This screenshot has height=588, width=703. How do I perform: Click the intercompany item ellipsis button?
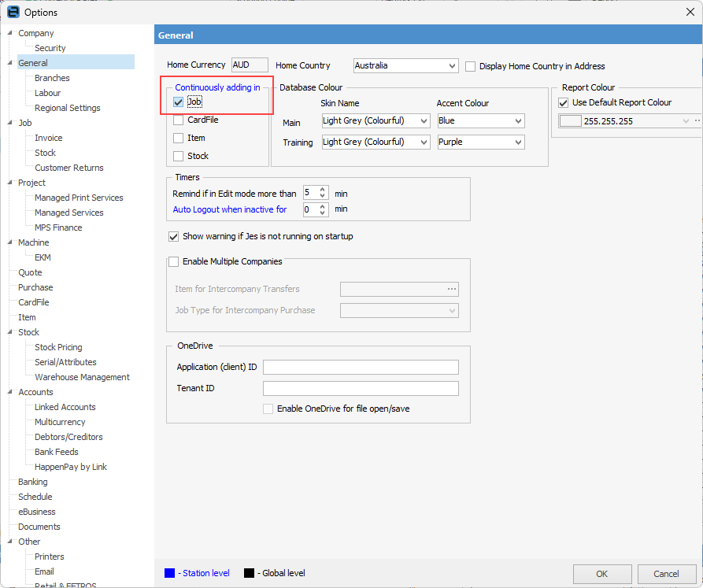coord(452,289)
